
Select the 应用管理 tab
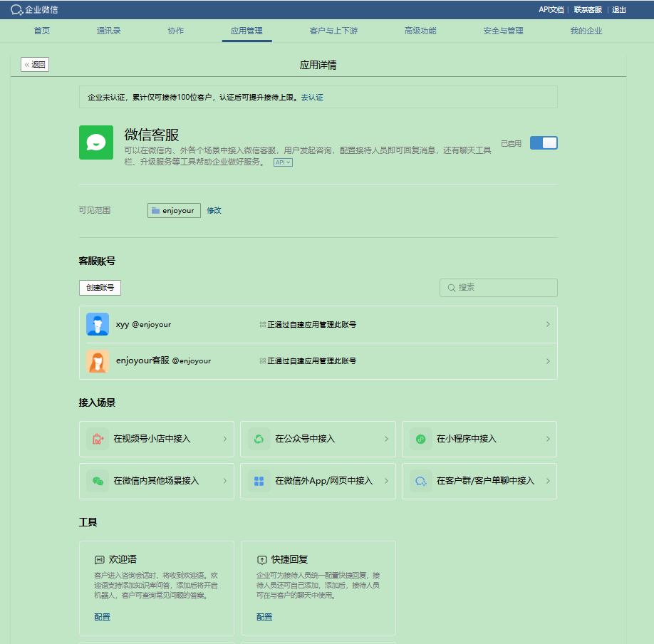(246, 31)
